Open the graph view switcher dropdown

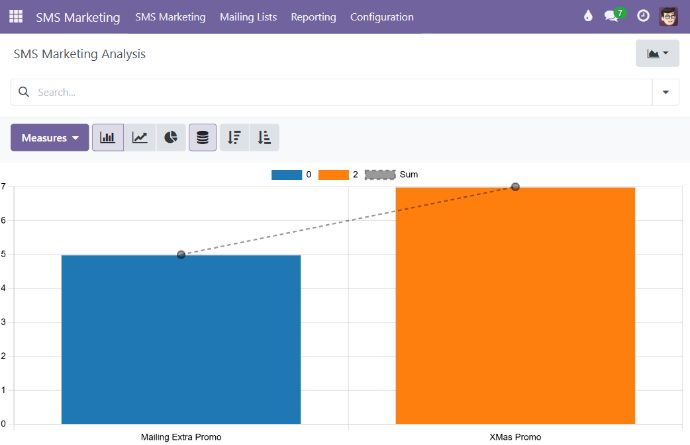click(657, 54)
